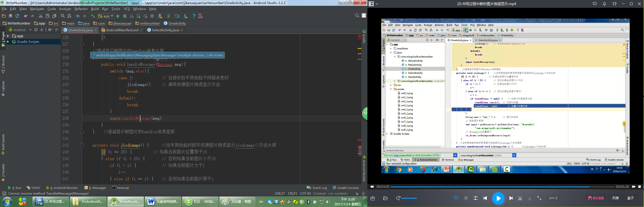Open Project panel gear settings dropdown
The width and height of the screenshot is (644, 207).
tap(50, 30)
